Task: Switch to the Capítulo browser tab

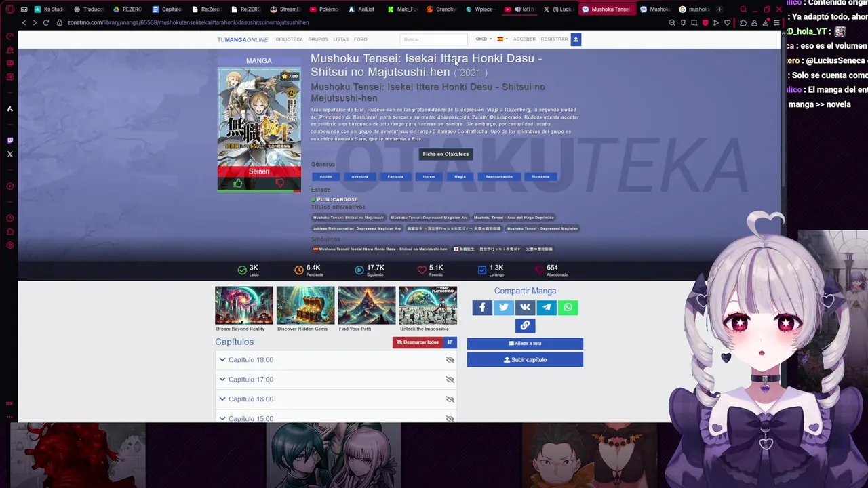Action: click(167, 9)
